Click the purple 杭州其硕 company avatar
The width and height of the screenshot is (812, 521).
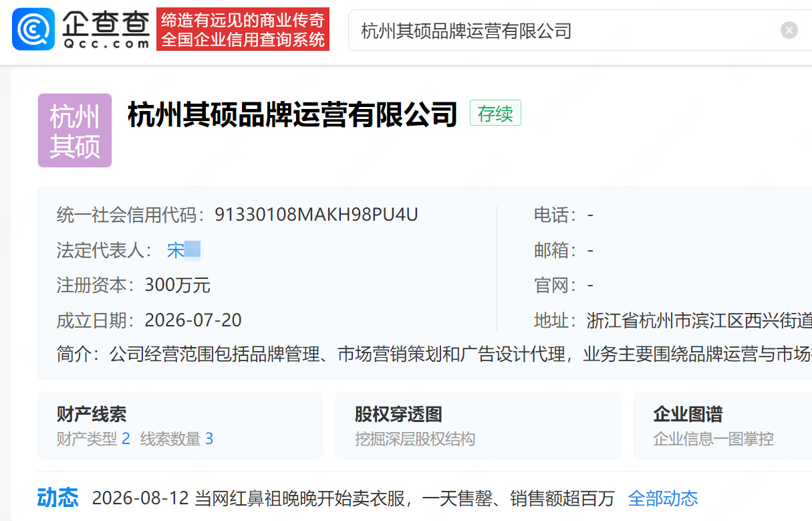tap(75, 130)
